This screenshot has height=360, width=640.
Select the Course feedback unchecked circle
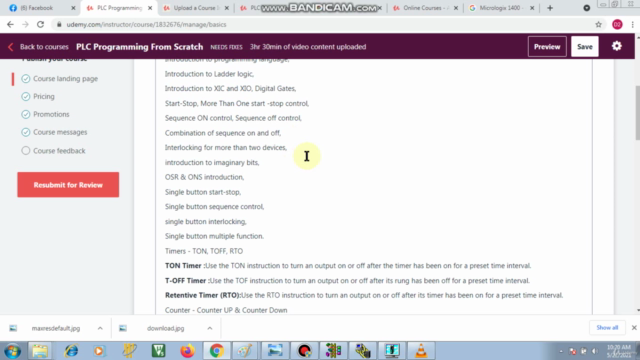coord(26,151)
